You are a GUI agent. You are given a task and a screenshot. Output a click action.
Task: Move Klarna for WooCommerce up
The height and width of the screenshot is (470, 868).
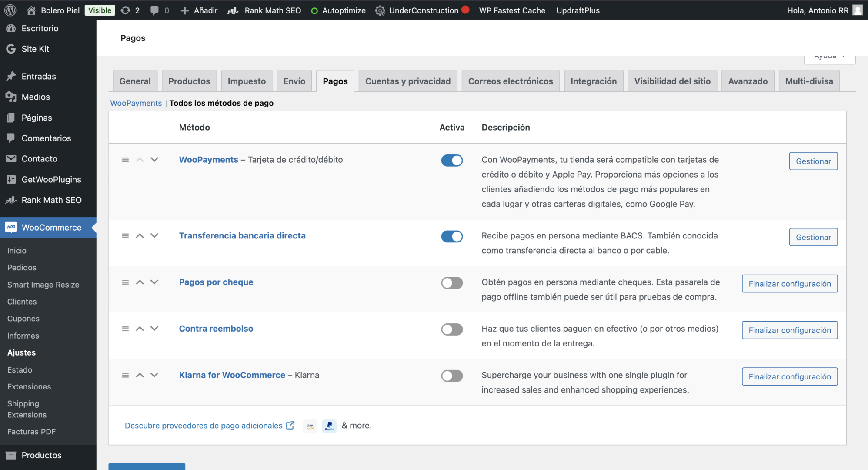(x=140, y=375)
